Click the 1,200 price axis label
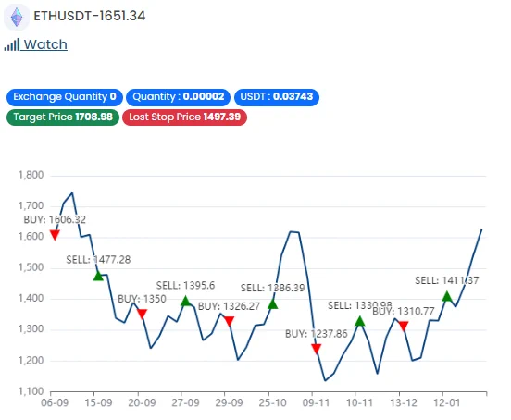 pos(31,361)
